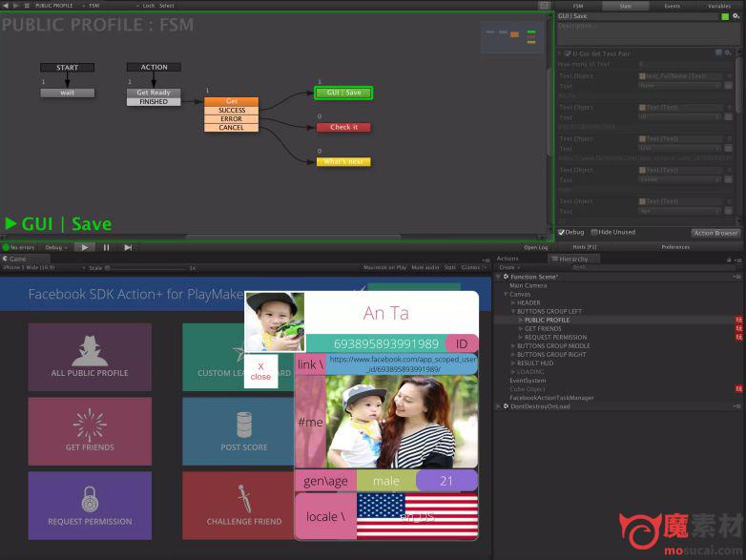This screenshot has width=746, height=560.
Task: Open recent FSM list menu icon
Action: pyautogui.click(x=27, y=5)
